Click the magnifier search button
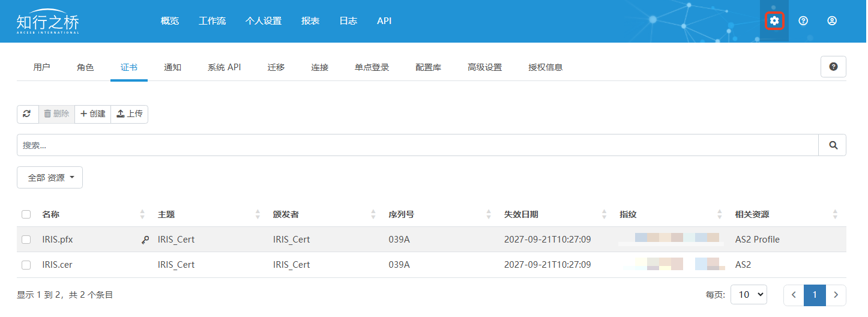This screenshot has width=868, height=317. point(833,145)
